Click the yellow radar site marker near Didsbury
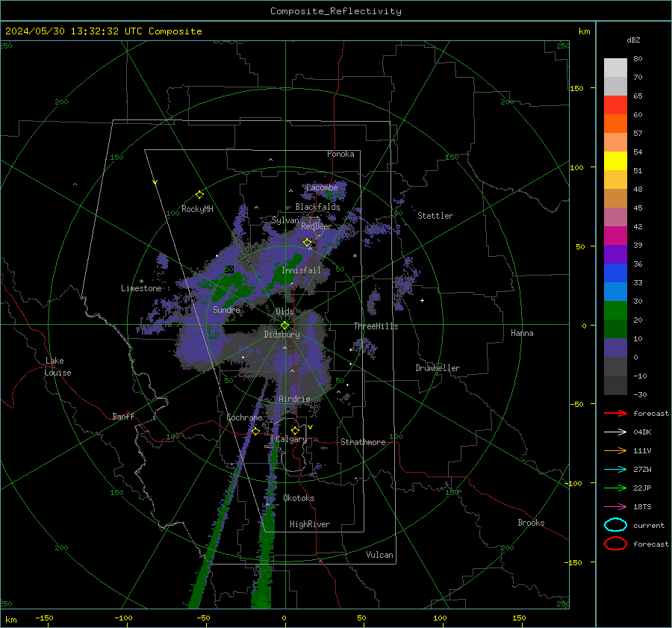Image resolution: width=672 pixels, height=628 pixels. pos(285,326)
